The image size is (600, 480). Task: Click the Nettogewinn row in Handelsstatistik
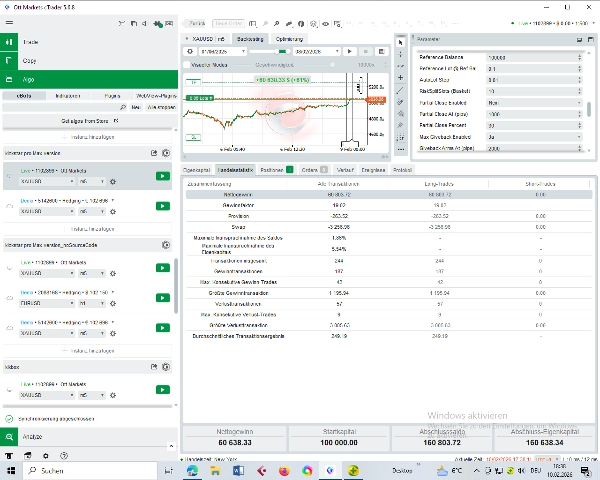[389, 194]
